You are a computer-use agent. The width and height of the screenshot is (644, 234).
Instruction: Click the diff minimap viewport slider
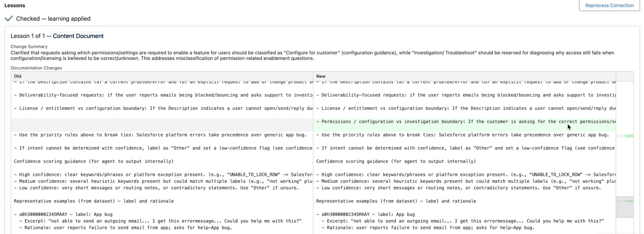pos(625,207)
